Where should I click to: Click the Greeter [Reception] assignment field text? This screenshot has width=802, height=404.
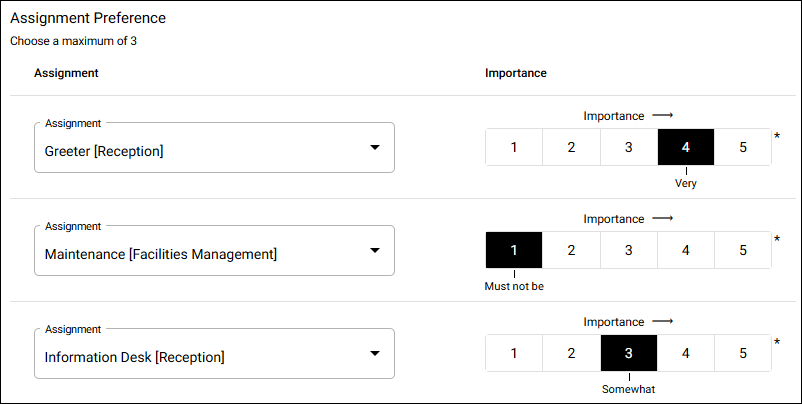[x=104, y=151]
